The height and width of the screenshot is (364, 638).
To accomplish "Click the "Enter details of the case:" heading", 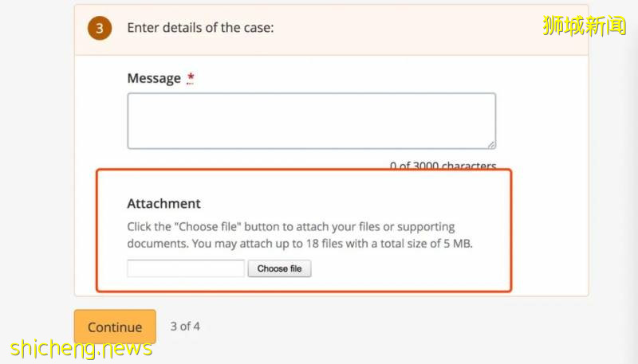I will pyautogui.click(x=200, y=28).
